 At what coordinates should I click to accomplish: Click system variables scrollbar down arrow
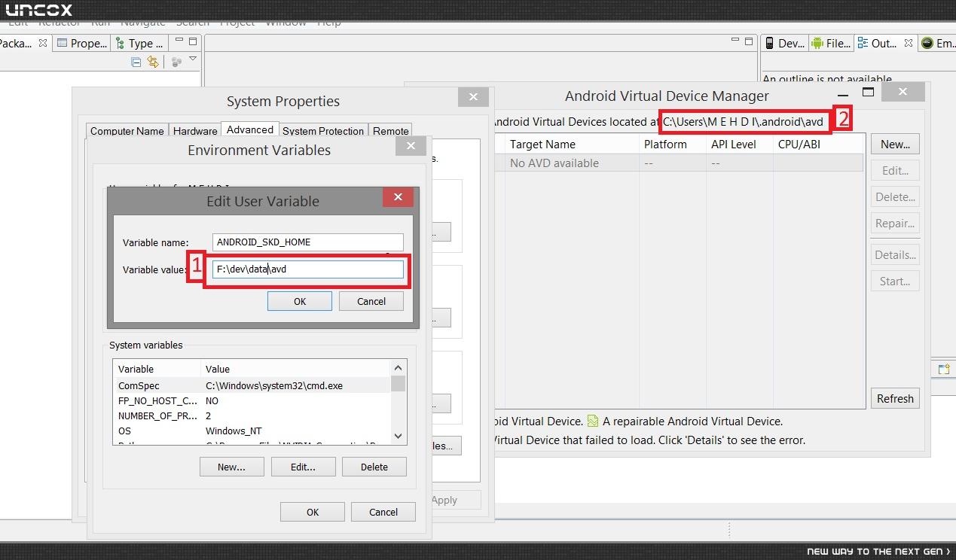point(399,436)
